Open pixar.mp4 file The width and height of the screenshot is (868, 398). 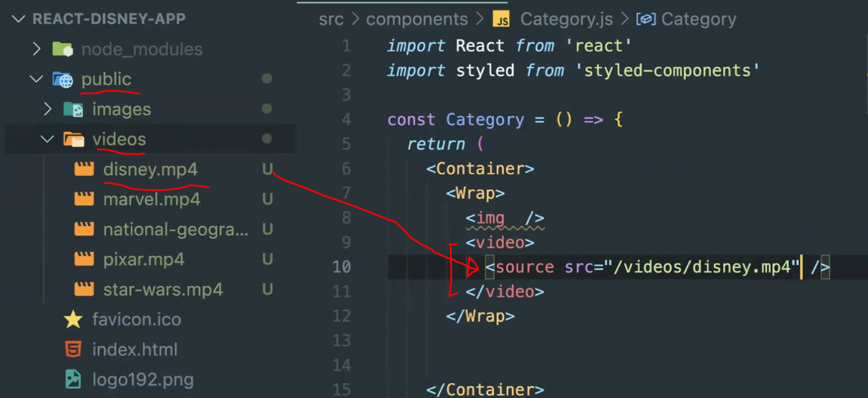(144, 260)
